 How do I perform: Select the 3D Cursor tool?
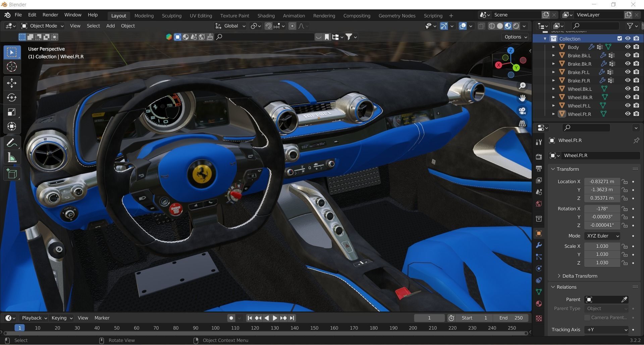(x=12, y=67)
